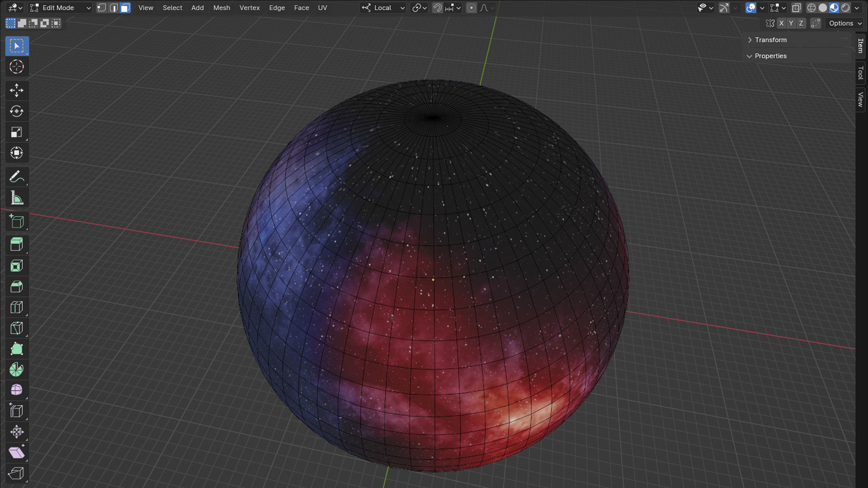Image resolution: width=868 pixels, height=488 pixels.
Task: Switch to Solid shading
Action: (x=823, y=8)
